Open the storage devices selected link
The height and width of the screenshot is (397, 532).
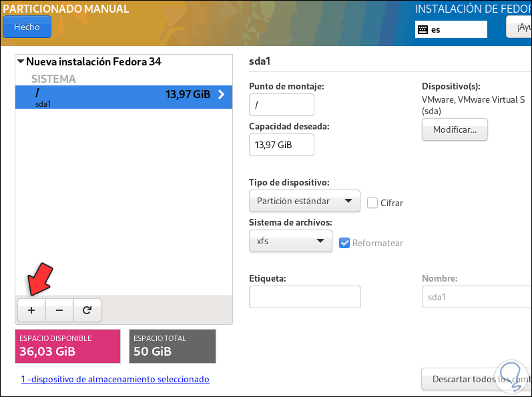coord(115,379)
